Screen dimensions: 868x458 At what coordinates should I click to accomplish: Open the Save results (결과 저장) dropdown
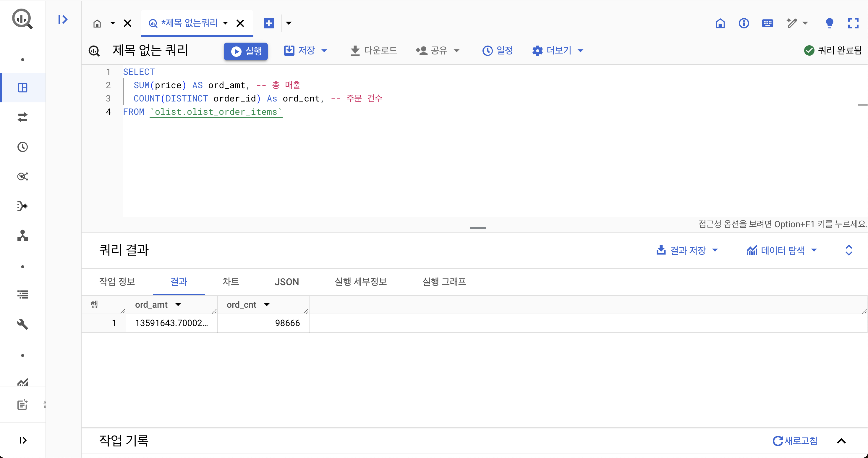687,250
